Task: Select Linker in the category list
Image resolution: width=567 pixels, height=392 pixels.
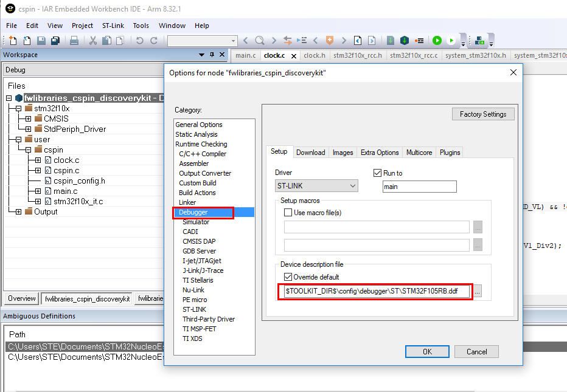Action: [187, 202]
